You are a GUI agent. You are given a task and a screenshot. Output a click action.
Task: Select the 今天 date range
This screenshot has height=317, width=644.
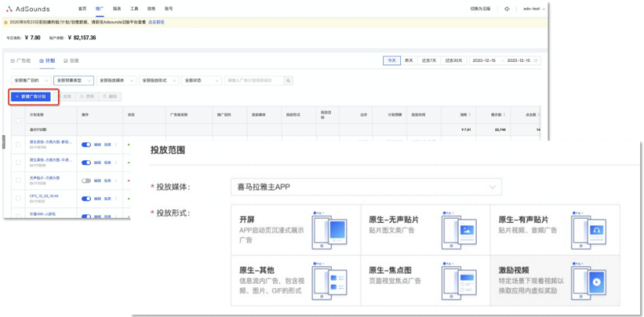[392, 61]
